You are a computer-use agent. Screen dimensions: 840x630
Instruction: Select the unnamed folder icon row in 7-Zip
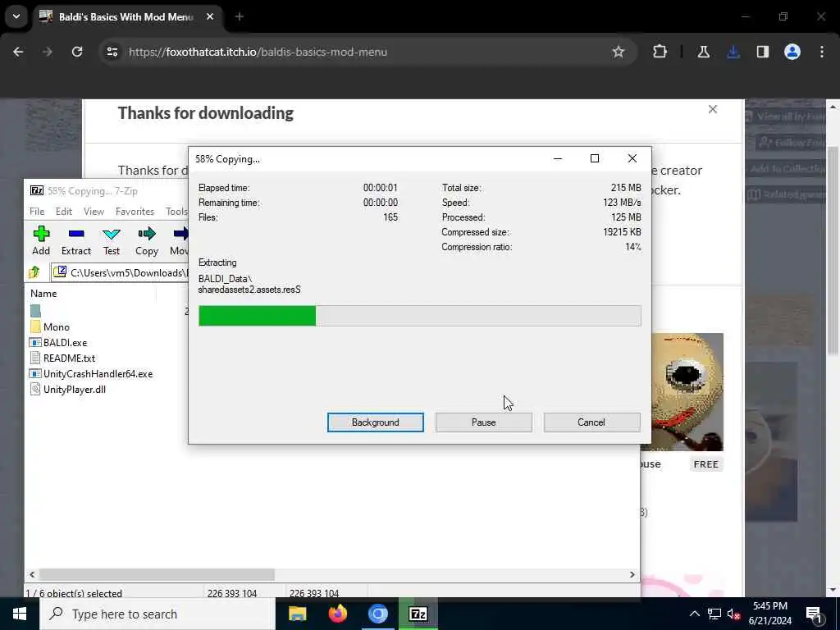(x=36, y=311)
